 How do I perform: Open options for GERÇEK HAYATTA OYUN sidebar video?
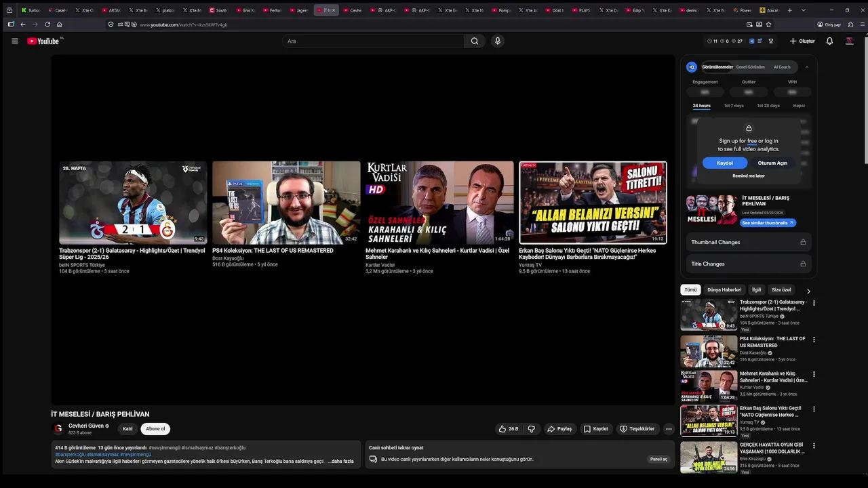814,445
